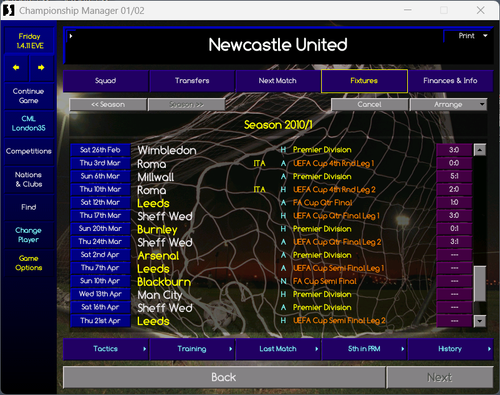Open the History menu button
The image size is (500, 395).
[x=450, y=349]
